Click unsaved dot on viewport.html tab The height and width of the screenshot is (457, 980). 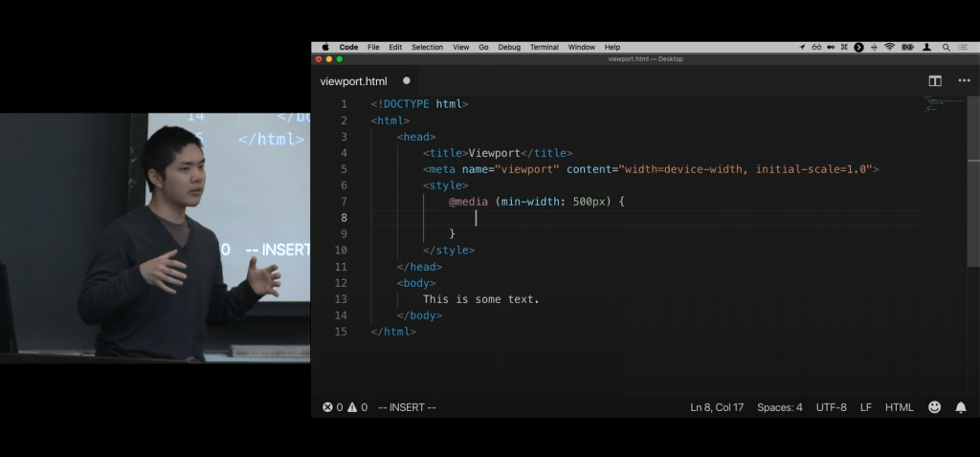point(406,81)
